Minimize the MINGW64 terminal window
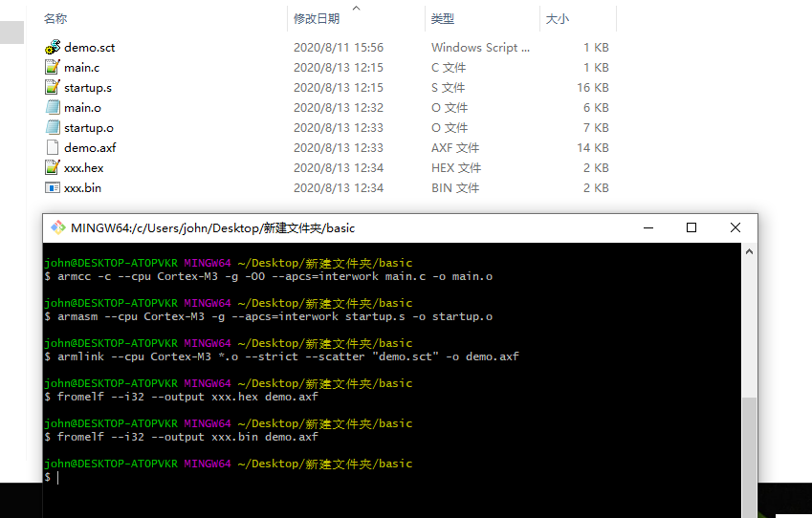 (648, 227)
